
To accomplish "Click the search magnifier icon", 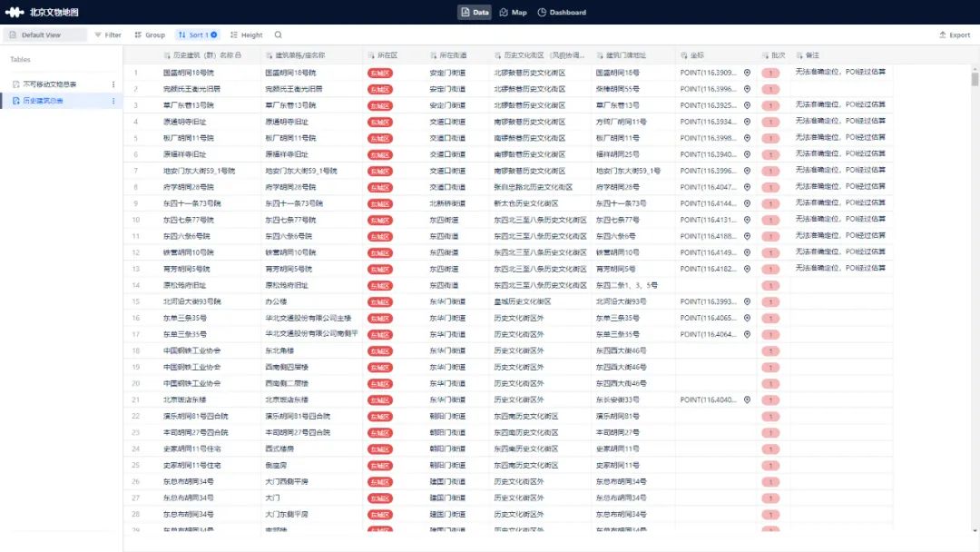I will 279,35.
